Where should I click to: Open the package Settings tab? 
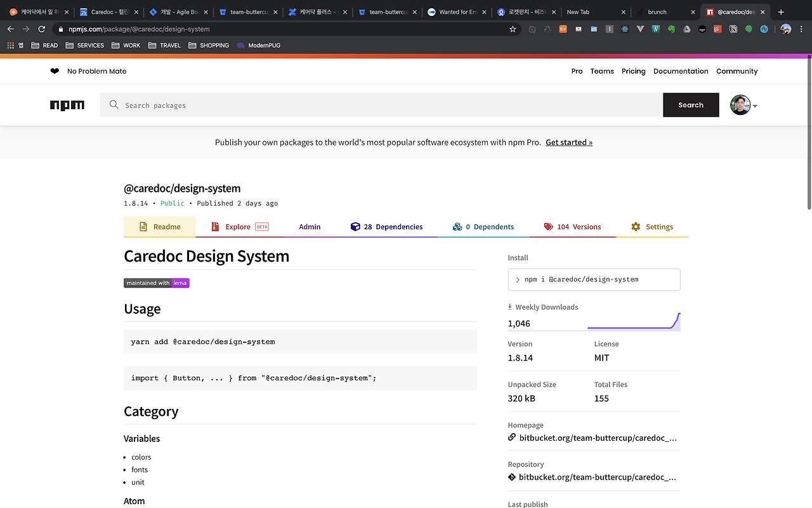click(652, 227)
